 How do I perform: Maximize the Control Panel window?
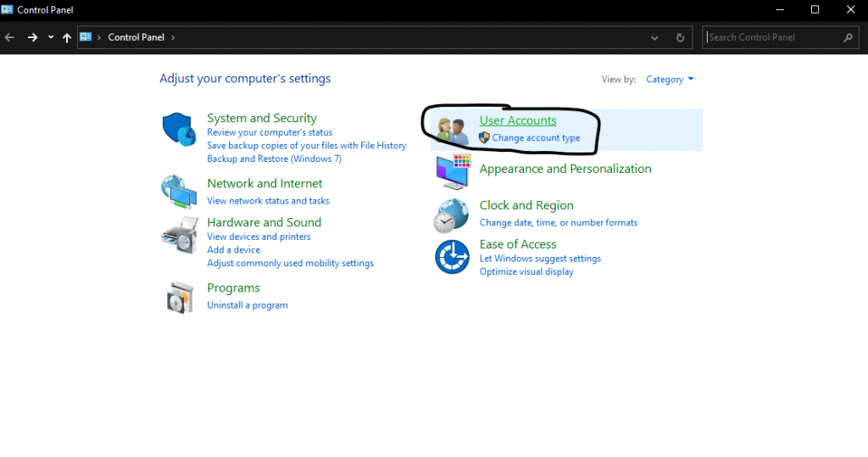click(x=815, y=9)
